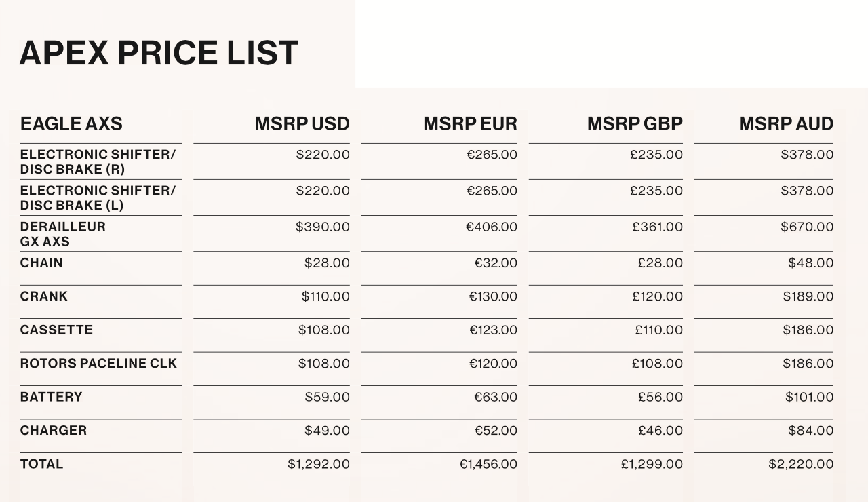868x502 pixels.
Task: Select the Derailleur EUR price €406.00
Action: pos(492,227)
